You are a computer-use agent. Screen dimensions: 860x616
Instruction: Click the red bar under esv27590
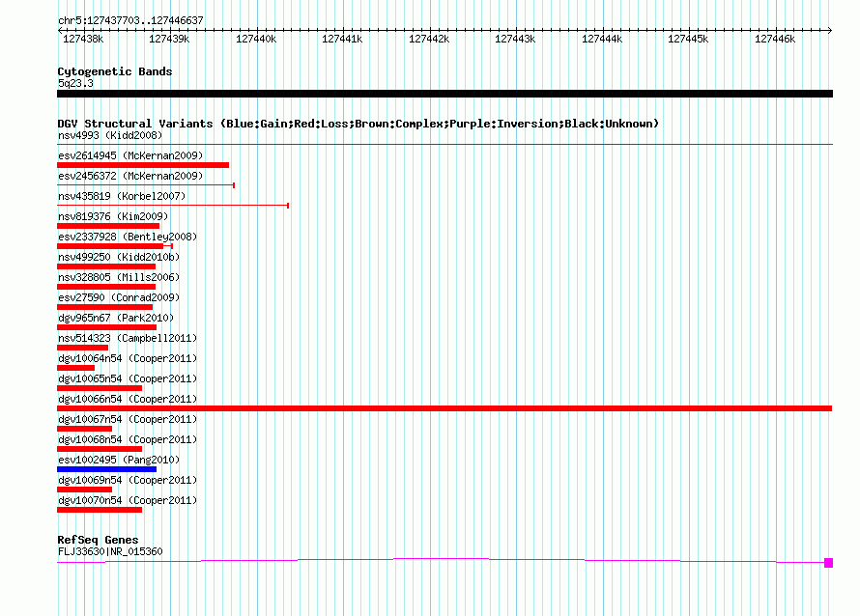[104, 307]
